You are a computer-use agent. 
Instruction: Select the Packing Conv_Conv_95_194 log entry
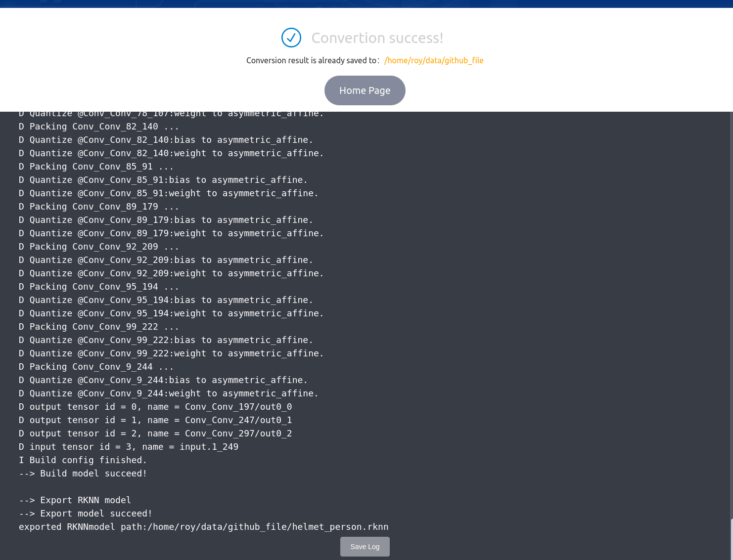pos(98,286)
